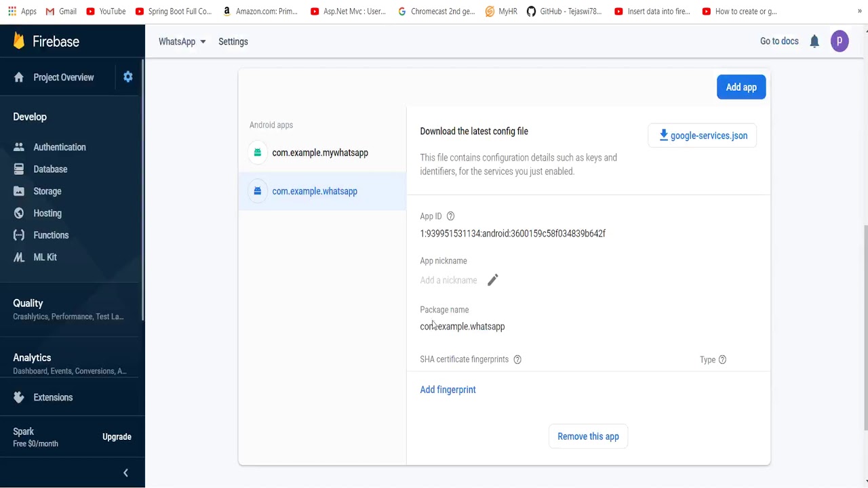Screen dimensions: 868x488
Task: Open the Go to docs link
Action: 779,41
